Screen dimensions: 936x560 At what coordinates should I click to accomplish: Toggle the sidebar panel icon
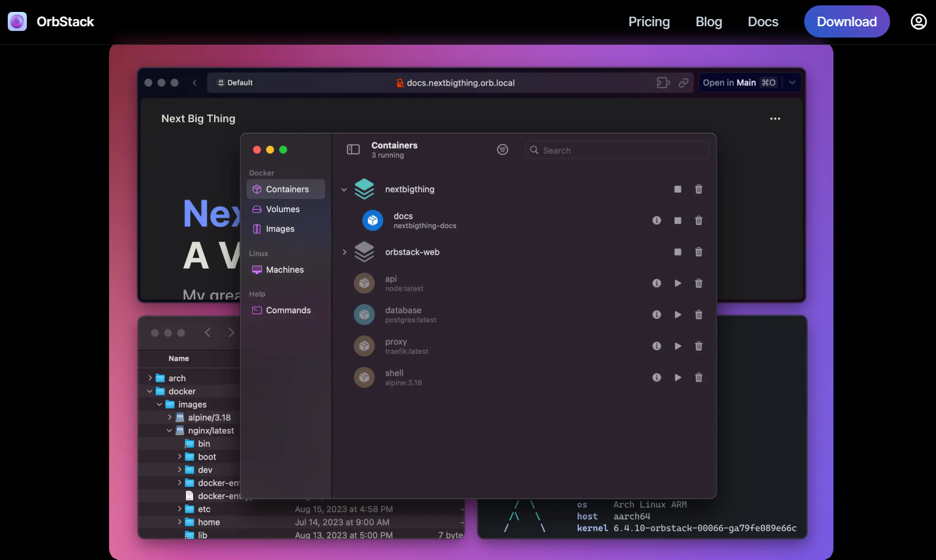(x=353, y=150)
